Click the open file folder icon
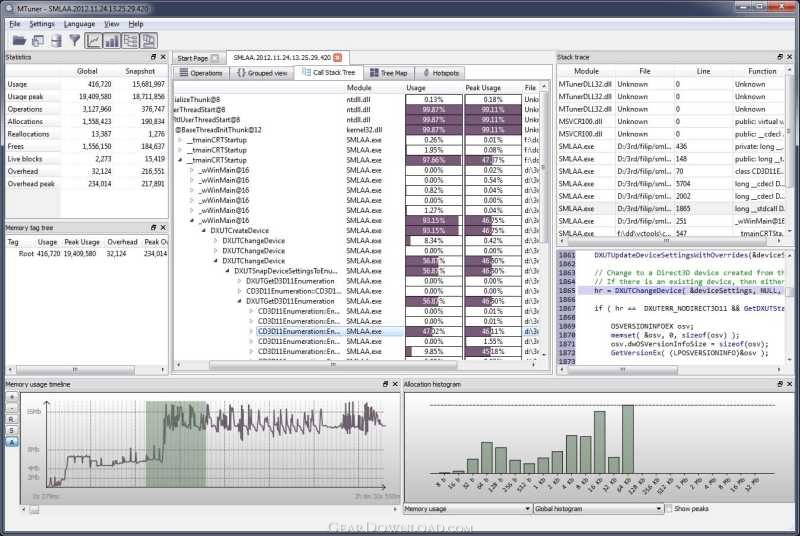Screen dimensions: 800x536 17,41
